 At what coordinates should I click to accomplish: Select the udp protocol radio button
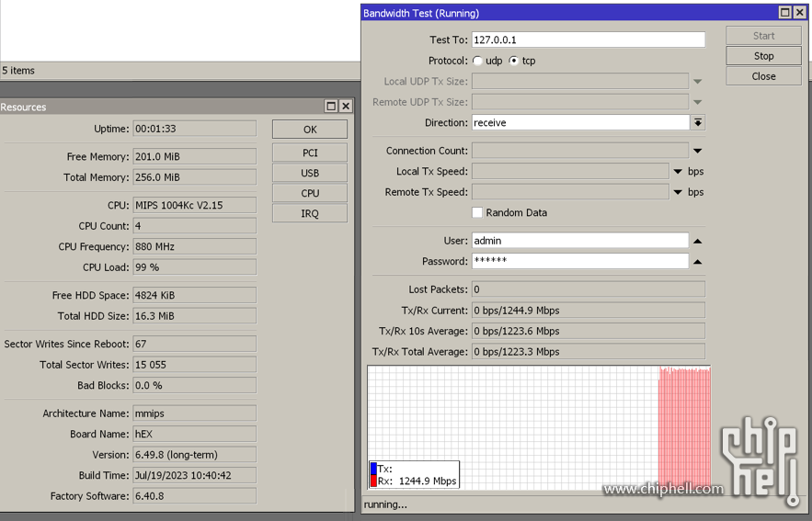click(x=477, y=61)
